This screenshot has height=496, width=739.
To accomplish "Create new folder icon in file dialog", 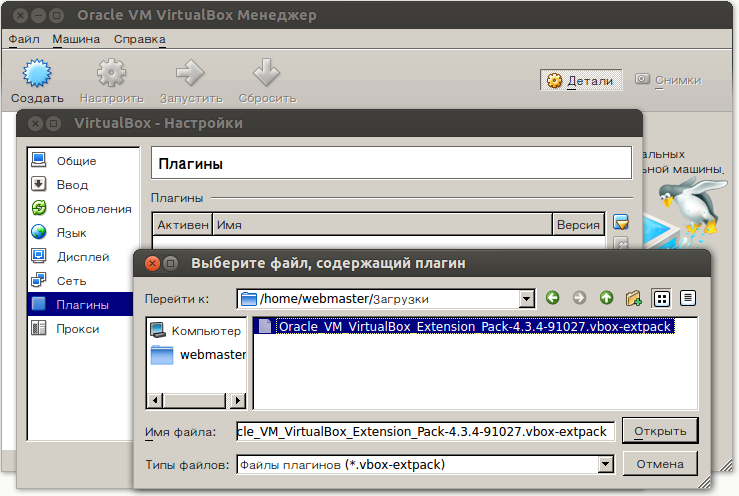I will 633,298.
